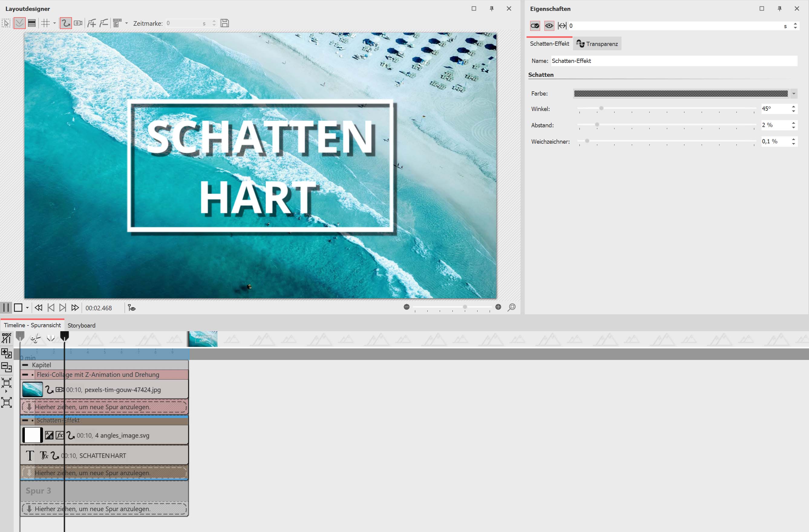Click the zoom-to-fit magnifier below the preview
Viewport: 809px width, 532px height.
(x=511, y=307)
